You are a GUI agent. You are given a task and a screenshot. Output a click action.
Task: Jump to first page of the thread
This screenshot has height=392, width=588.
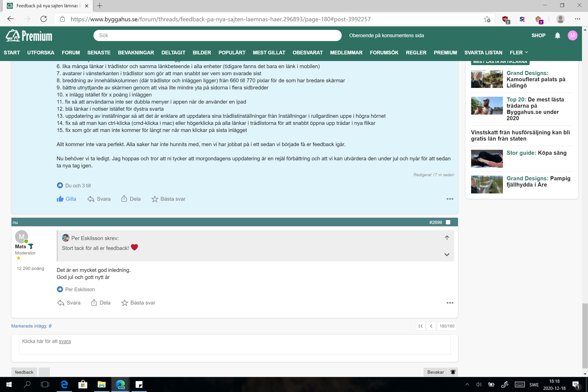(x=421, y=326)
